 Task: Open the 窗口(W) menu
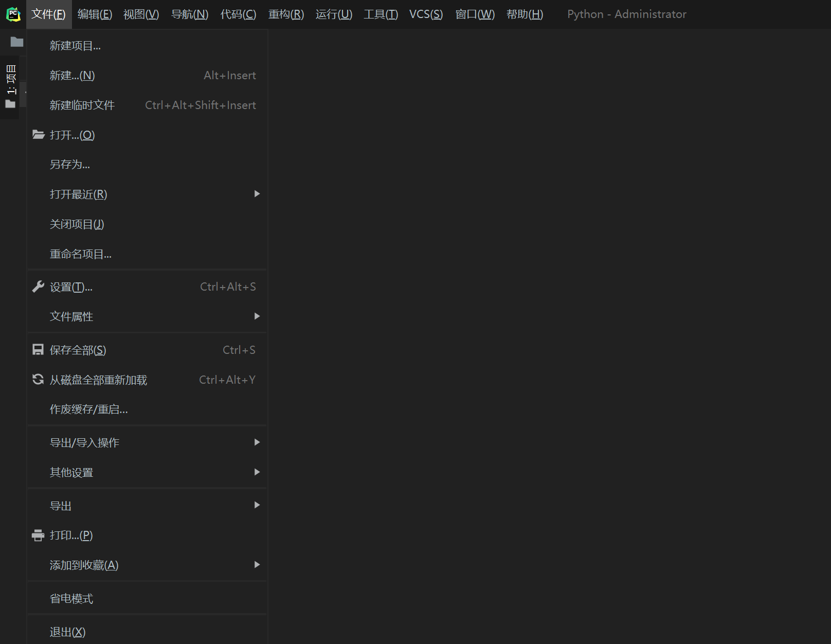point(475,14)
